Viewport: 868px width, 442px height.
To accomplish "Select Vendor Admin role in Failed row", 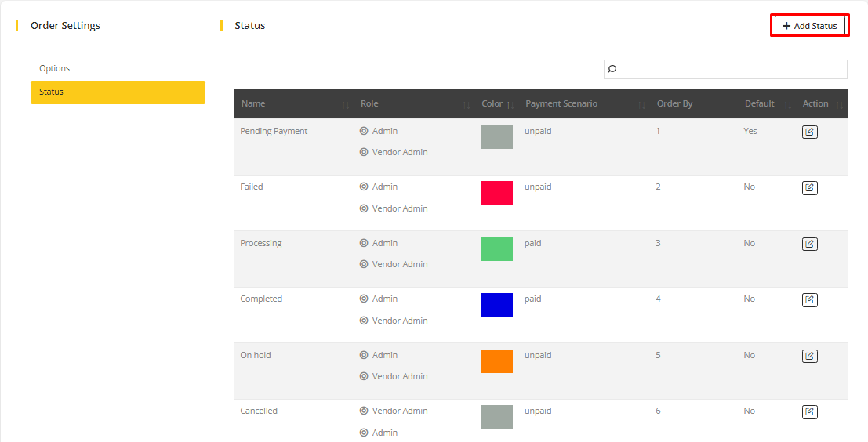I will click(364, 208).
